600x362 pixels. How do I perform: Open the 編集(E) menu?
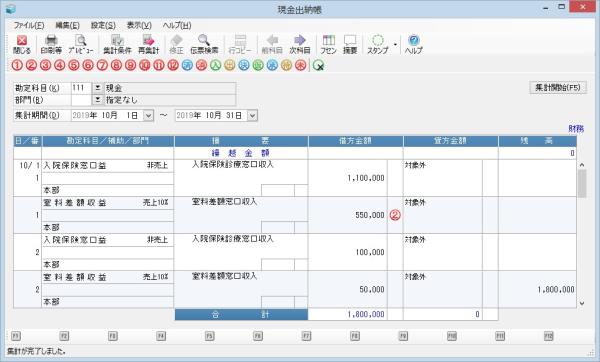pos(67,26)
